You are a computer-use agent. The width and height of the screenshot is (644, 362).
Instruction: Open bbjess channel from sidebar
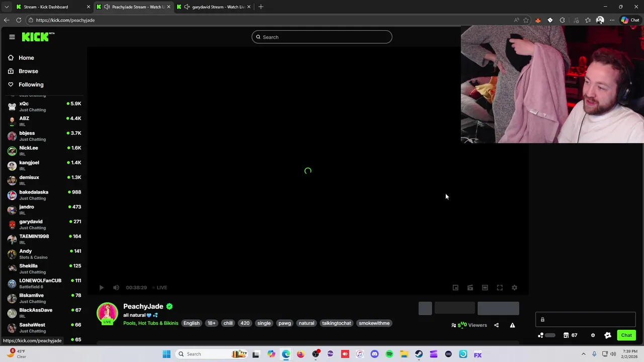click(x=44, y=136)
